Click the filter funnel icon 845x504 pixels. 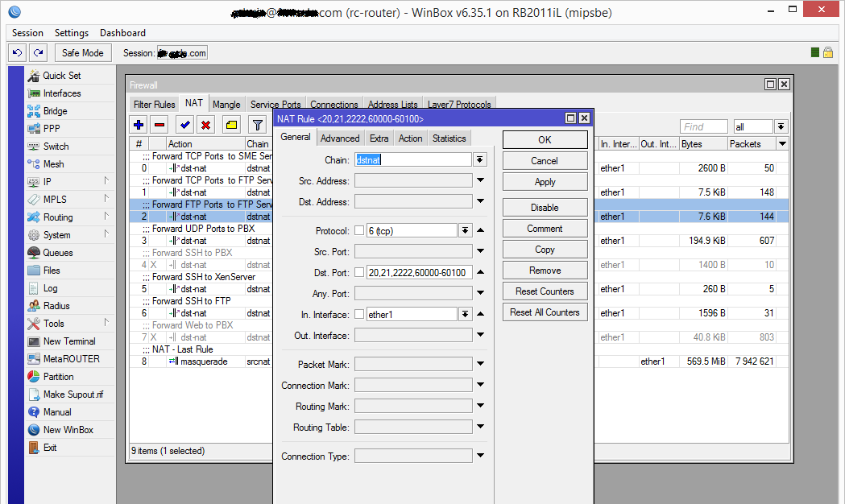[258, 125]
